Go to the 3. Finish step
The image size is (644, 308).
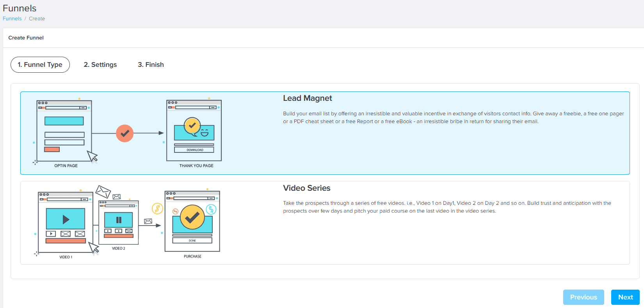(x=151, y=65)
